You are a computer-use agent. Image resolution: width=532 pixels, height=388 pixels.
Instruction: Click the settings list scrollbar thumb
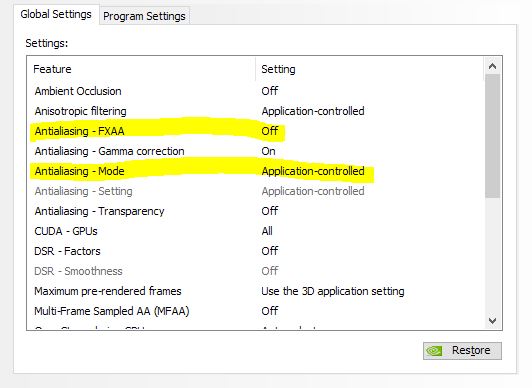point(492,136)
